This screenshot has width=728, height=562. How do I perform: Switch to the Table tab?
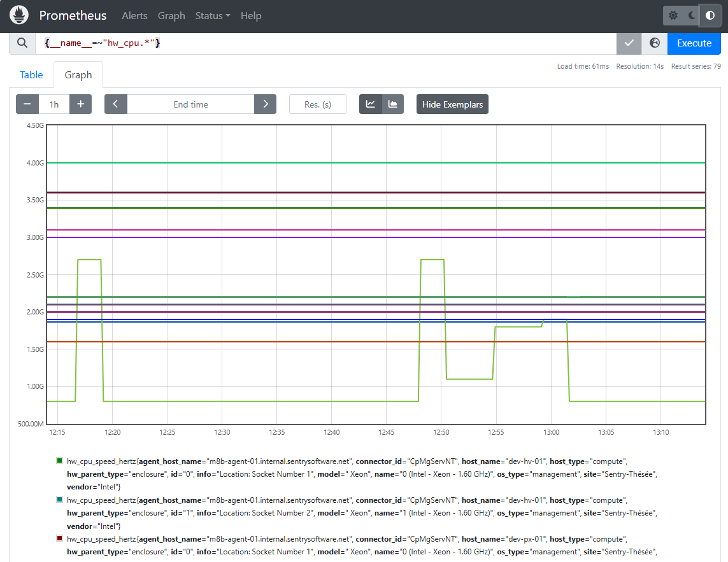pos(31,74)
